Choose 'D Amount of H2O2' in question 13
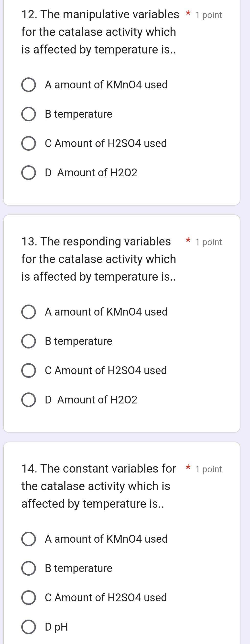The width and height of the screenshot is (250, 644). [28, 400]
